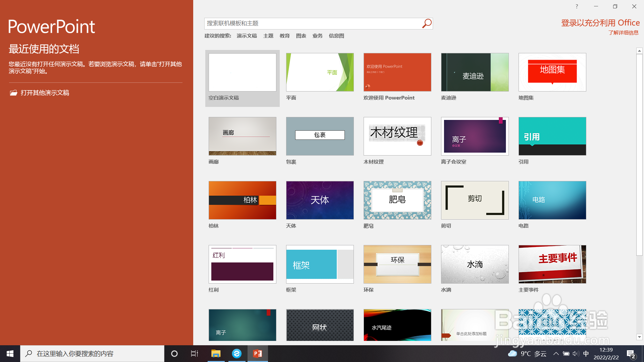The height and width of the screenshot is (362, 644).
Task: Focus the online template search box
Action: coord(313,23)
